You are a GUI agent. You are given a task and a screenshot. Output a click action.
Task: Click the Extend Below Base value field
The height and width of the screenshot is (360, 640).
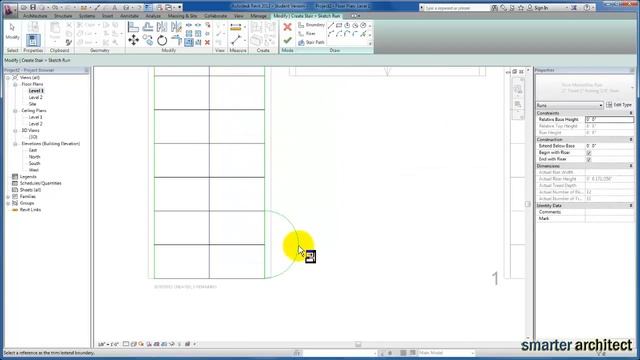click(x=609, y=146)
